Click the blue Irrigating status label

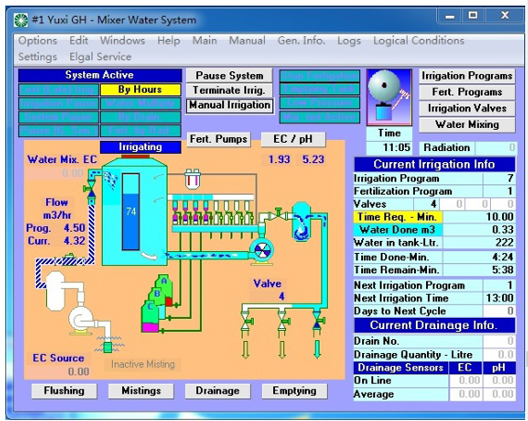[x=140, y=147]
